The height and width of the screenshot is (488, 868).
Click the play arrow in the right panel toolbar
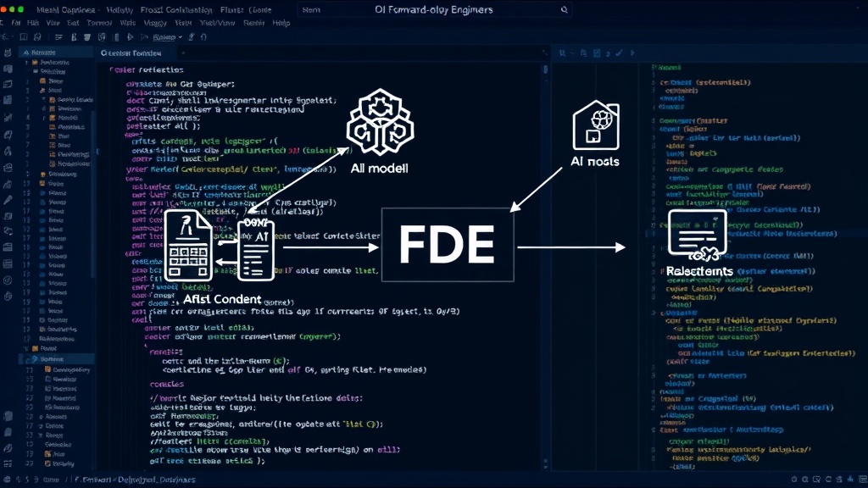[x=632, y=53]
